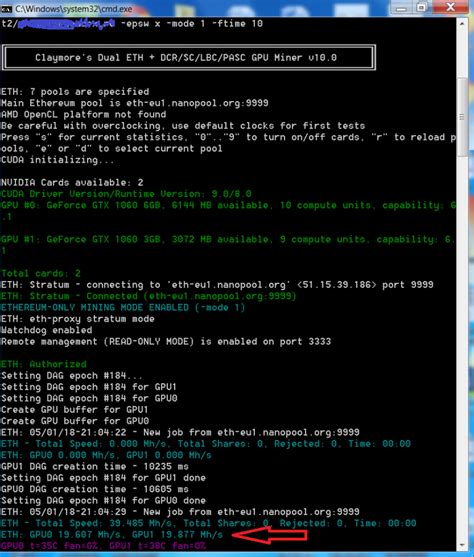Click 'Create GPU buffer for GPU0' line
Screen dimensions: 474x557
(x=75, y=421)
